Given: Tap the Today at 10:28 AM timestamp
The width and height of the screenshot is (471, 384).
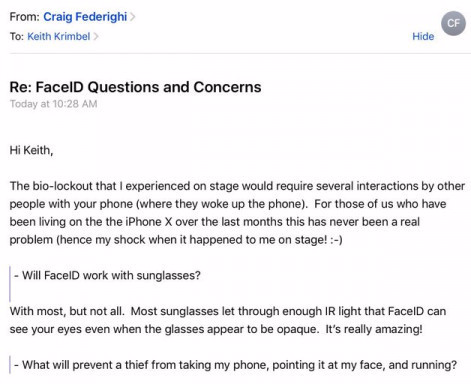Looking at the screenshot, I should click(x=53, y=104).
